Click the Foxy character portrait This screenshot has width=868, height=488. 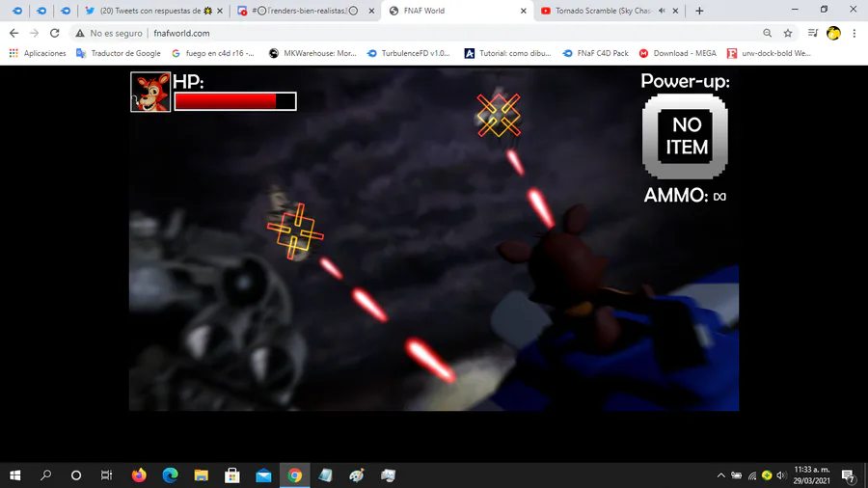[x=150, y=92]
